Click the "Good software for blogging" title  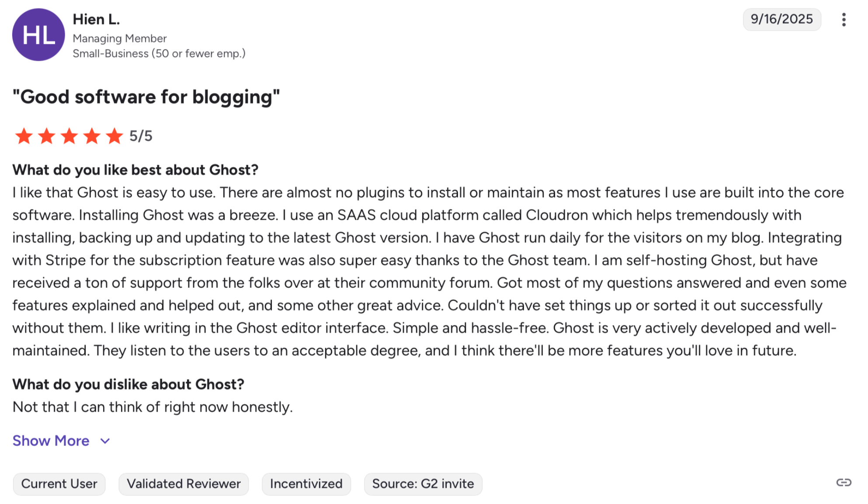click(x=146, y=97)
